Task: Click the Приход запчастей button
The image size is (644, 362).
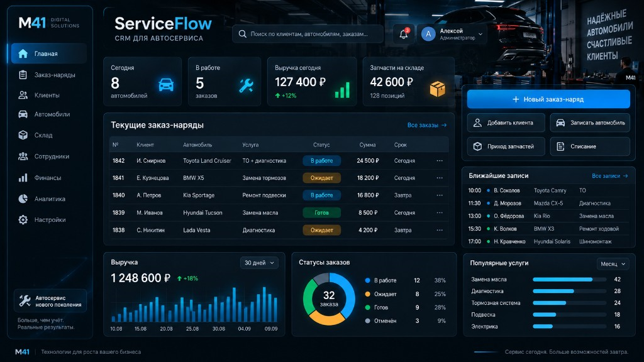Action: [506, 146]
